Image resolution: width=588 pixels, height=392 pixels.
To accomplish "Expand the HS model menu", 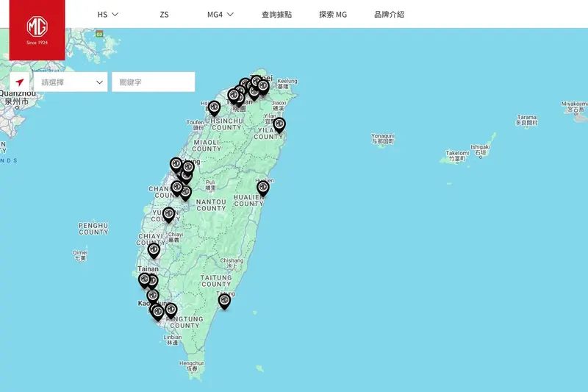I will (x=108, y=14).
